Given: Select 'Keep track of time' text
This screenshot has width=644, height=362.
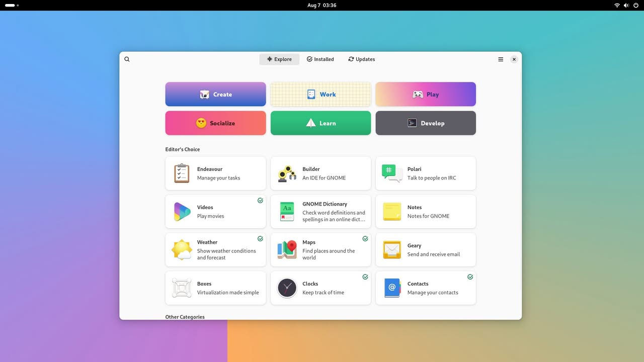Looking at the screenshot, I should (324, 293).
